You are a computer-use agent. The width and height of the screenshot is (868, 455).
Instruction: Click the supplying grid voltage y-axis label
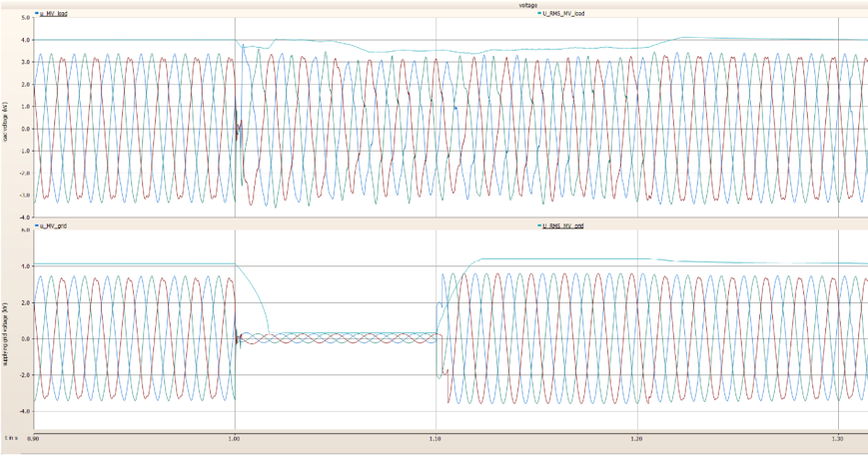pos(5,309)
